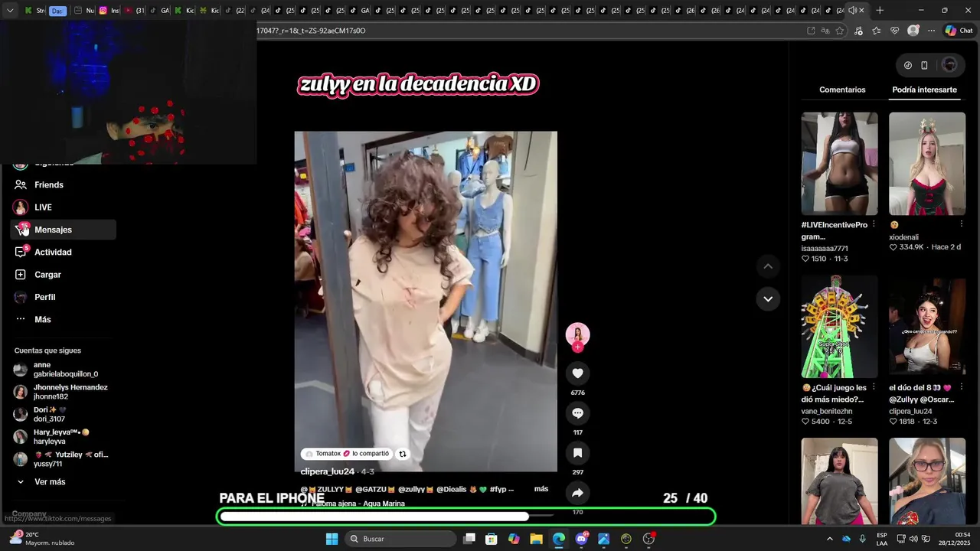Open the Edge profile icon
Image resolution: width=980 pixels, height=551 pixels.
913,31
